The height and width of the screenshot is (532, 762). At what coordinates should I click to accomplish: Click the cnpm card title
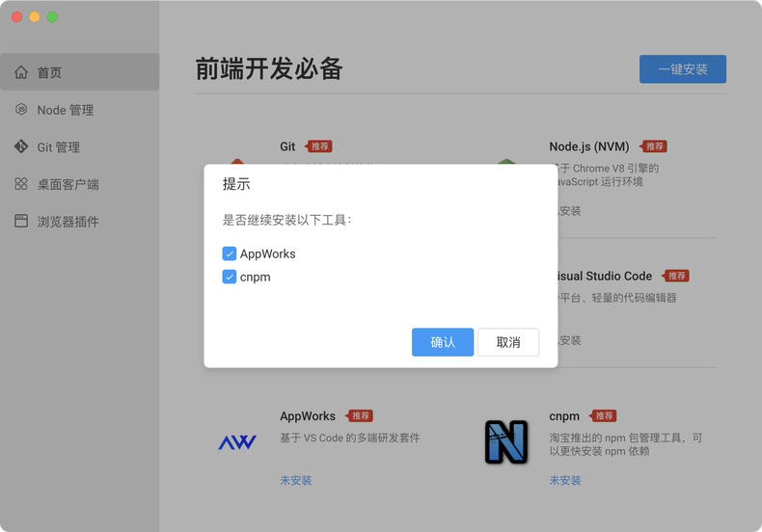point(564,416)
